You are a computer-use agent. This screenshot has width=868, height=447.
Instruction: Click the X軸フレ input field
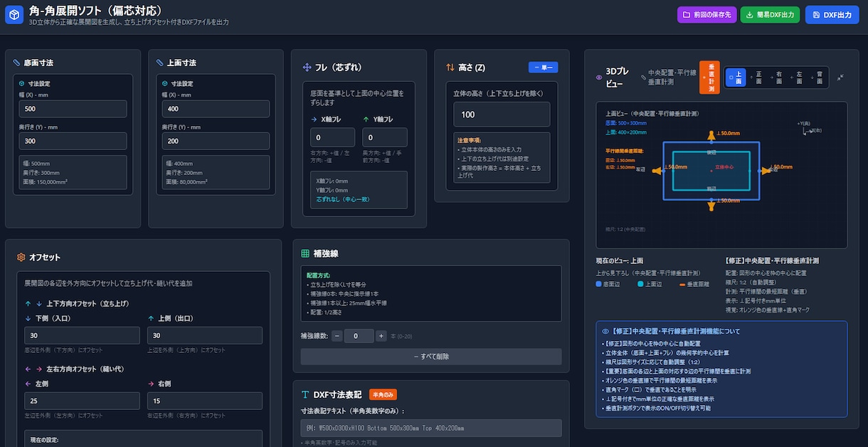click(x=332, y=137)
